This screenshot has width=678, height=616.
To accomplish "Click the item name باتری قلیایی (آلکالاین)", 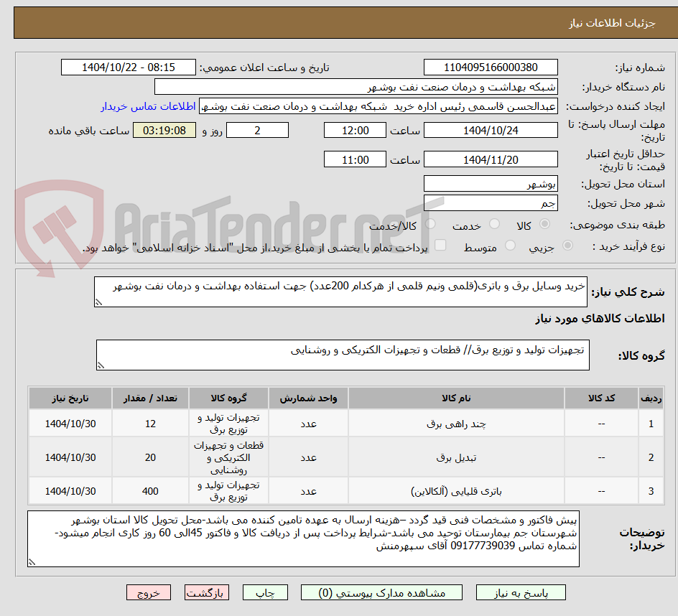I will click(456, 492).
